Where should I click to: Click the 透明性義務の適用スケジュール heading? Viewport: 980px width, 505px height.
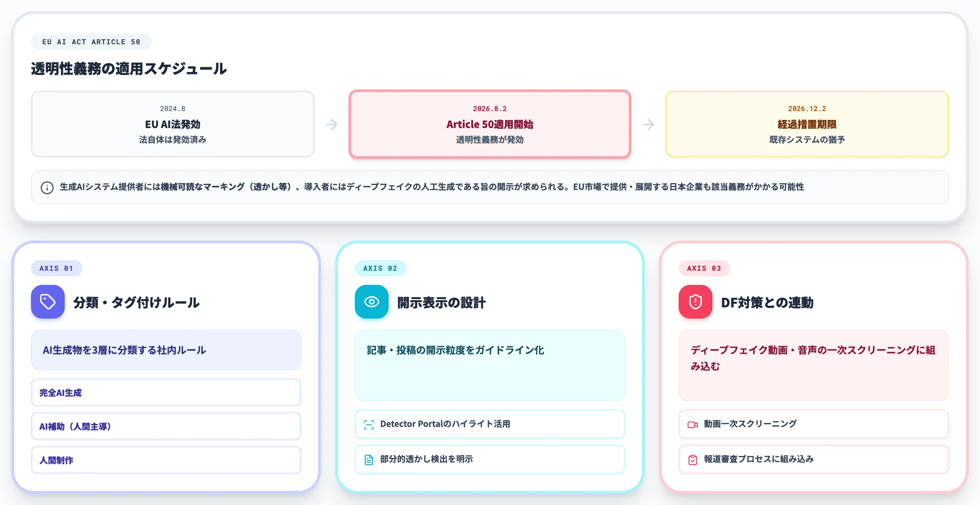pos(128,69)
